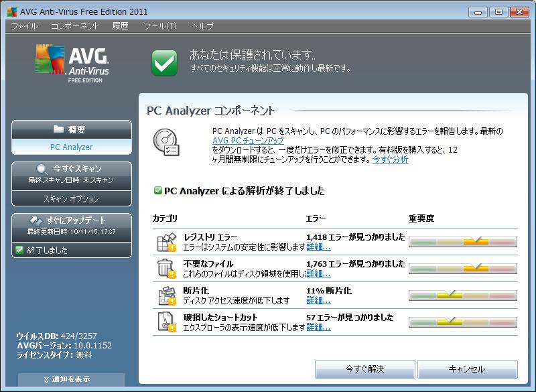Click the green check beside analysis finished message
The width and height of the screenshot is (536, 392).
[157, 190]
